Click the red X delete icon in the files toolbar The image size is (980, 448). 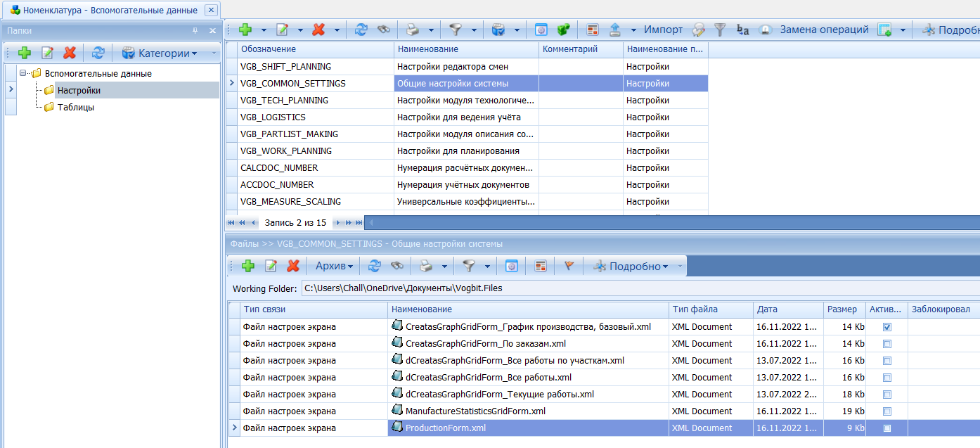click(x=293, y=266)
